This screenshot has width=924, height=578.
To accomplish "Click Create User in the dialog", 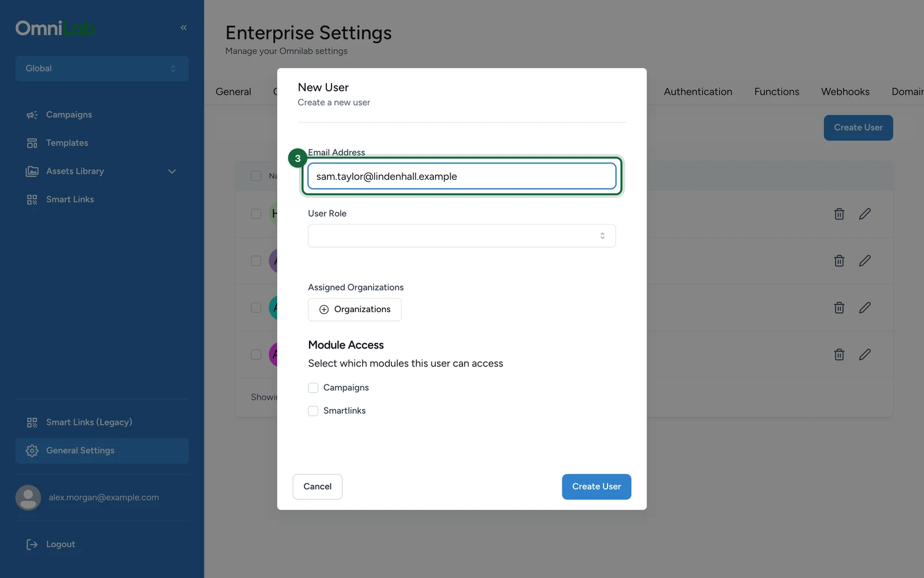I will coord(597,487).
